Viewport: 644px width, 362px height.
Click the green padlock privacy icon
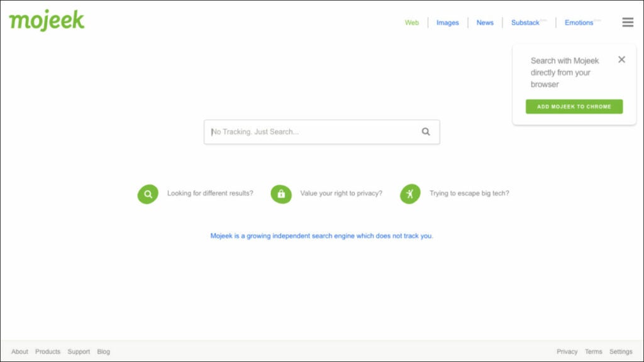(x=281, y=194)
